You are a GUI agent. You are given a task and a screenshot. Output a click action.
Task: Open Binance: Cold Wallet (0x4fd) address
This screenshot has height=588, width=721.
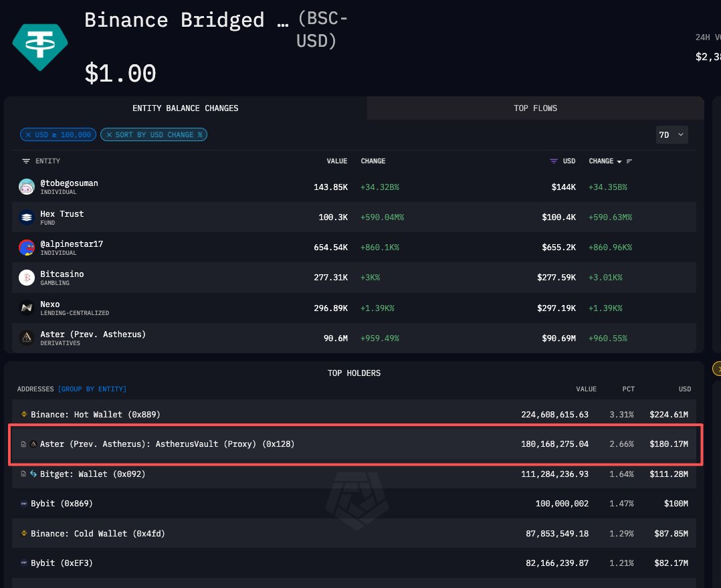[x=98, y=533]
